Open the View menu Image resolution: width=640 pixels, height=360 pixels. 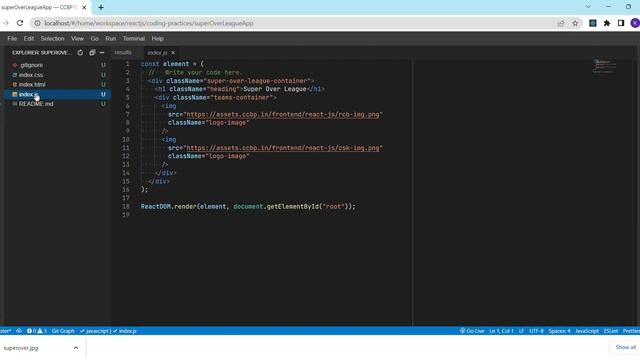[x=77, y=38]
